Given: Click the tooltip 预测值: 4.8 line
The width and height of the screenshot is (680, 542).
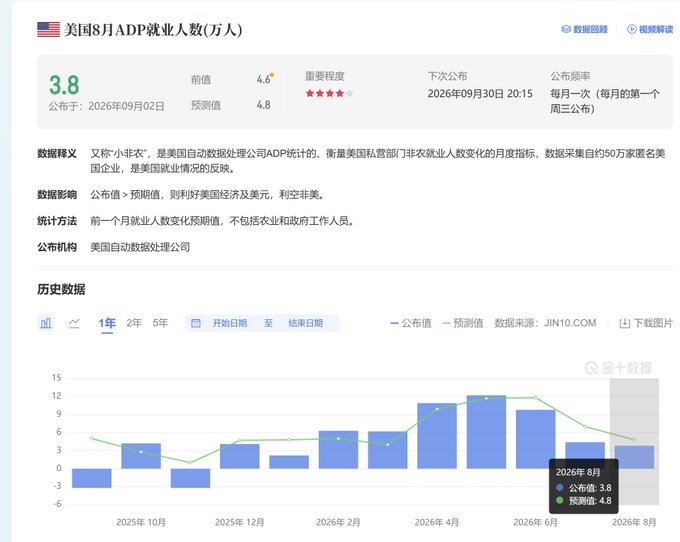Looking at the screenshot, I should point(584,501).
